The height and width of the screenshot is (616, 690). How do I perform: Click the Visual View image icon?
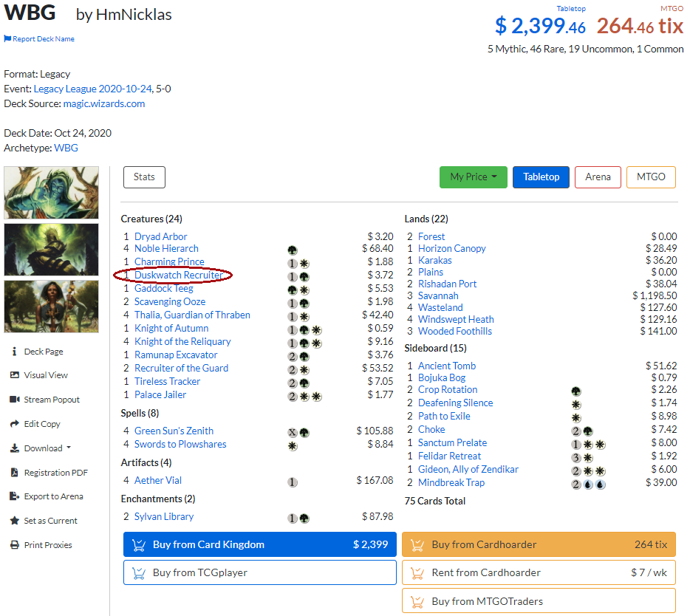[15, 375]
